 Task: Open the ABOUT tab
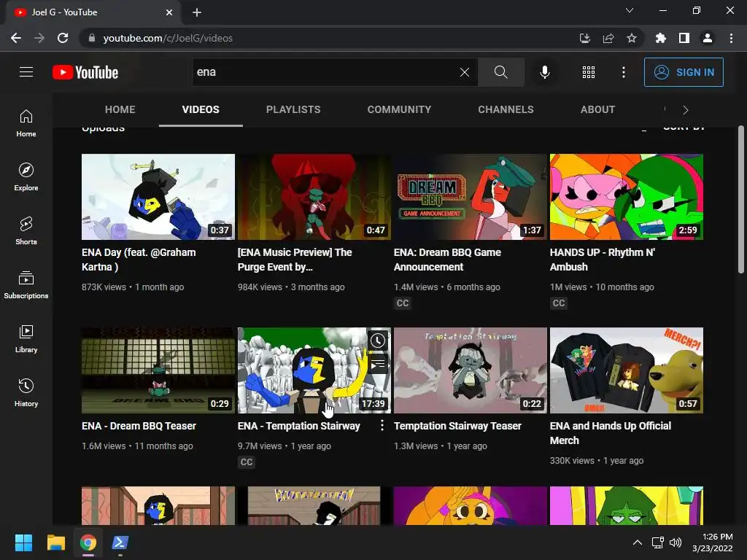[597, 109]
